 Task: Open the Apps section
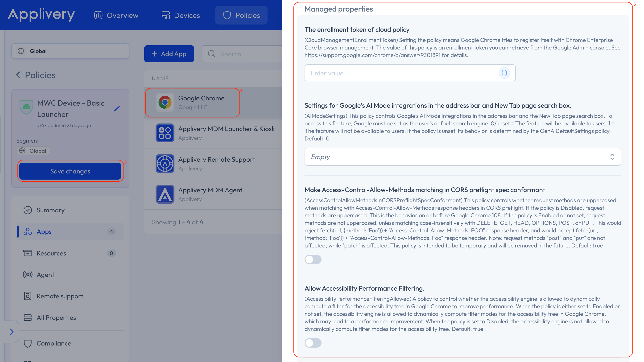click(x=70, y=231)
